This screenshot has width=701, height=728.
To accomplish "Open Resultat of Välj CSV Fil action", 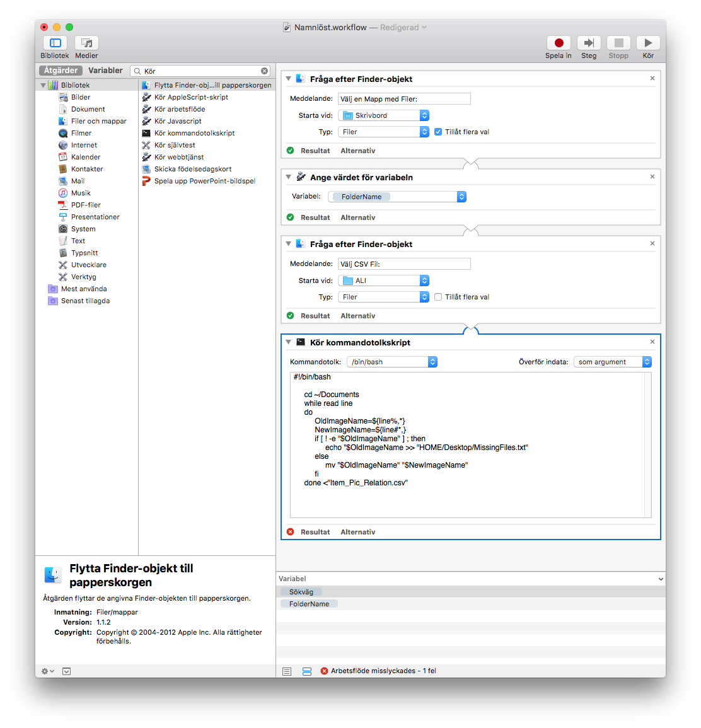I will click(x=315, y=316).
